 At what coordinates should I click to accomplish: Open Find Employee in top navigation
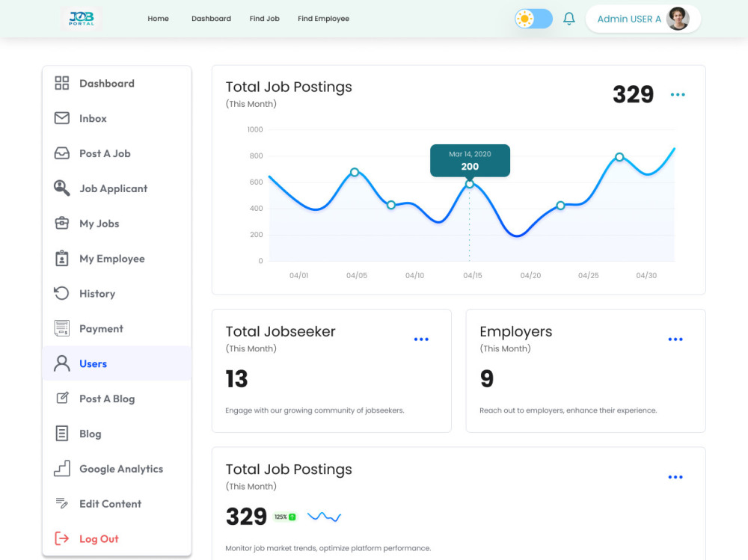323,19
